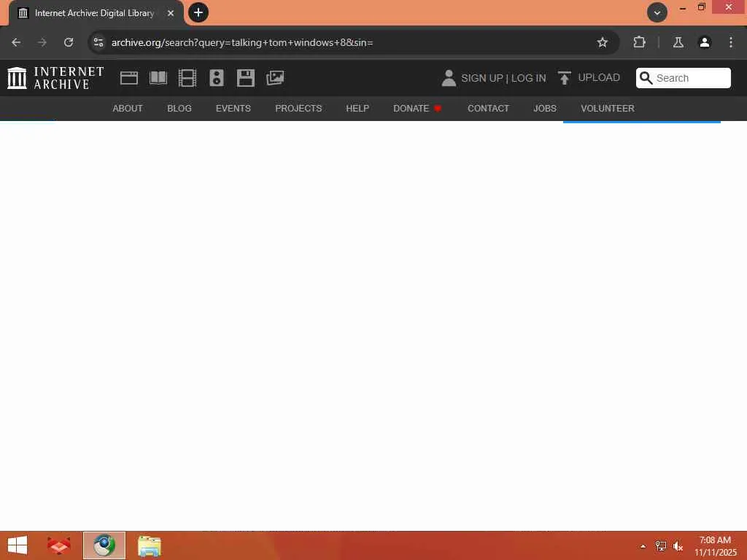The height and width of the screenshot is (560, 747).
Task: Open the DONATE link
Action: tap(417, 109)
